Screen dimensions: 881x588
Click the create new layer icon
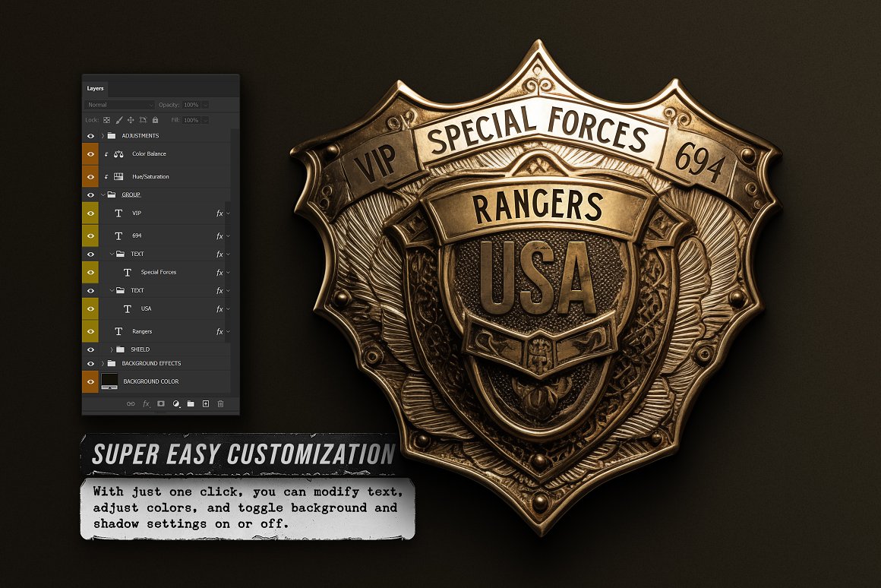click(206, 404)
